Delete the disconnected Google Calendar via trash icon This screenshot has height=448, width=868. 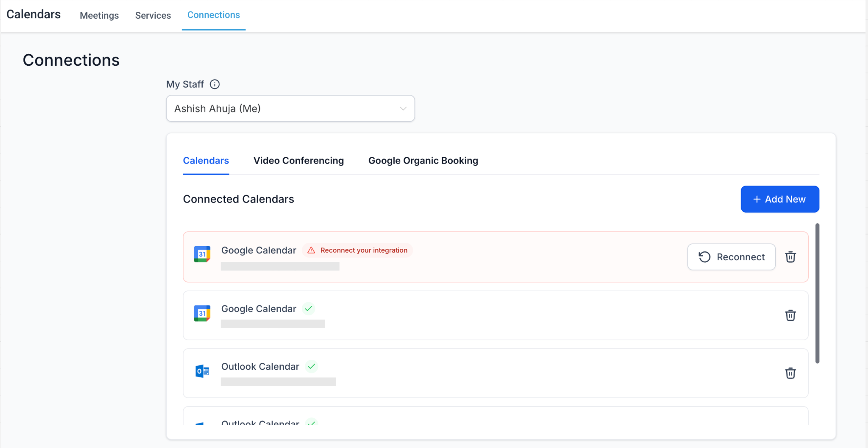[790, 257]
